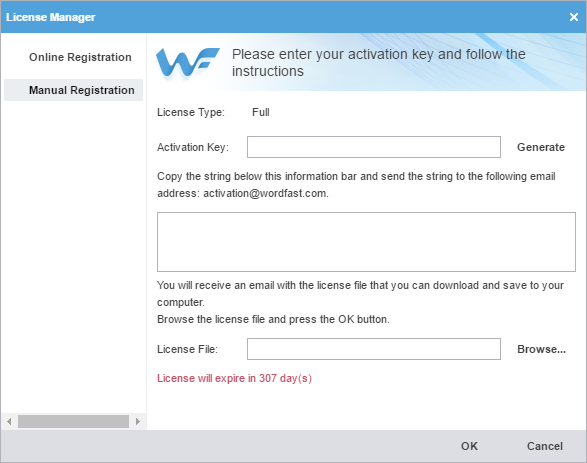Focus the License File path field
Screen dimensions: 587x463
pyautogui.click(x=374, y=349)
